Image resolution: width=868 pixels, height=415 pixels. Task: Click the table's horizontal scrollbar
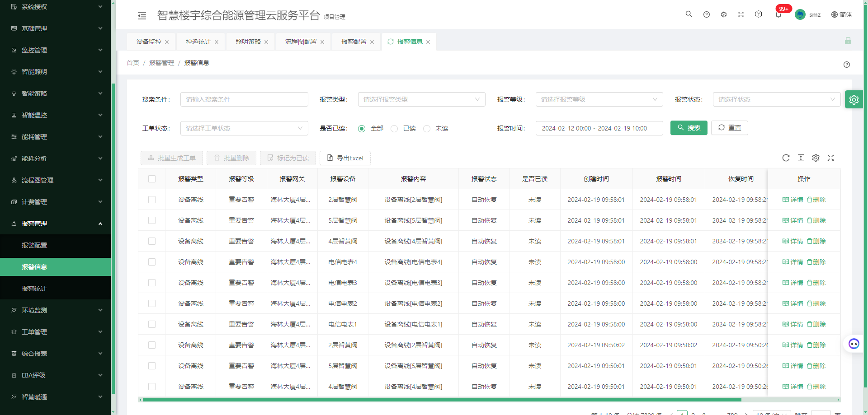coord(442,400)
